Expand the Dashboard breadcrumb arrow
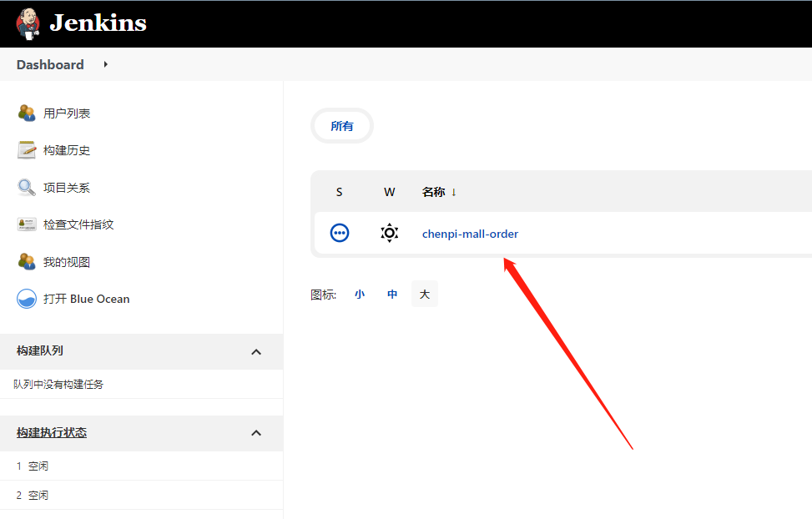 tap(106, 64)
